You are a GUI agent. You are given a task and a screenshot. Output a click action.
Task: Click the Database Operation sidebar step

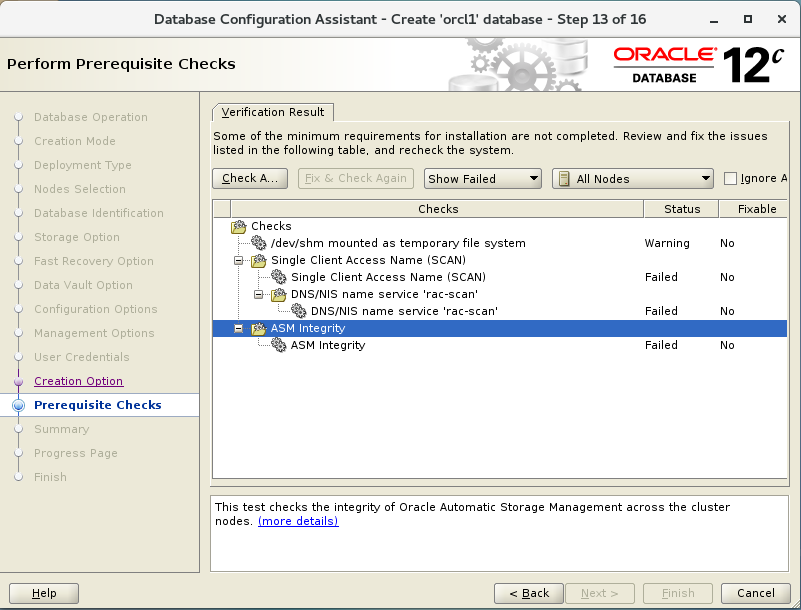90,117
